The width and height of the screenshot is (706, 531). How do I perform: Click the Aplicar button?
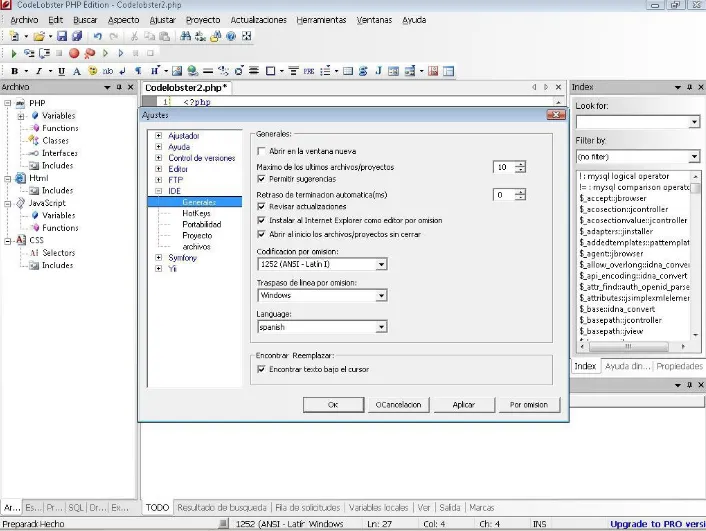(464, 405)
